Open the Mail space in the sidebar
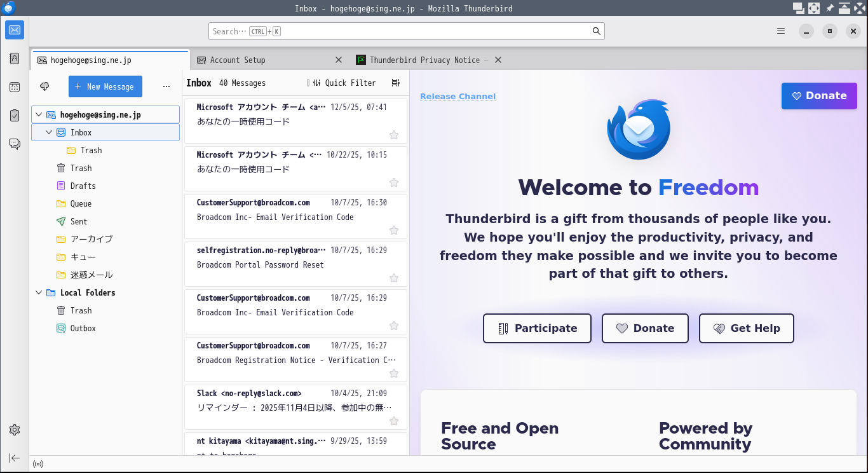This screenshot has height=473, width=868. 15,30
